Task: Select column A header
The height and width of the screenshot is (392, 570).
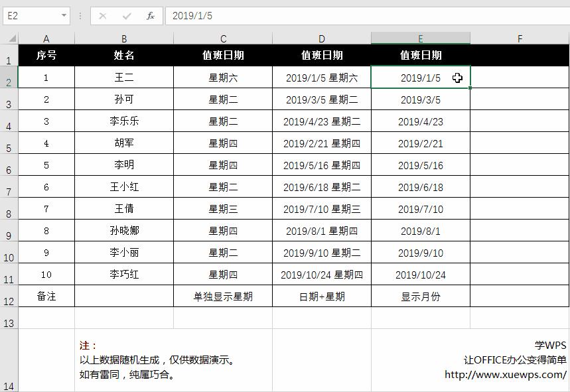Action: coord(46,38)
